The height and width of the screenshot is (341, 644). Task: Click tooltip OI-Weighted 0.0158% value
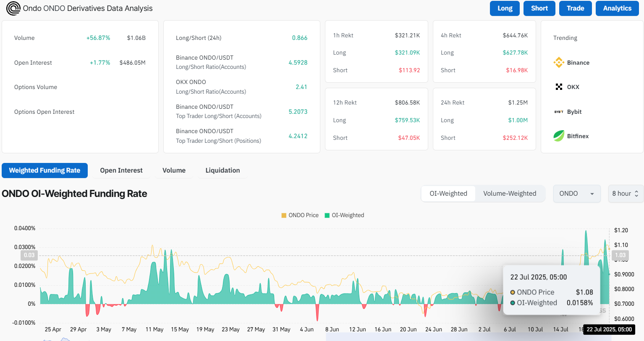580,303
